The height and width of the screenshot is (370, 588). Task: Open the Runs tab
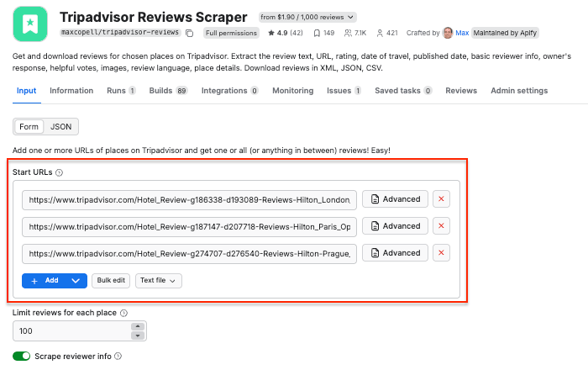pos(121,91)
